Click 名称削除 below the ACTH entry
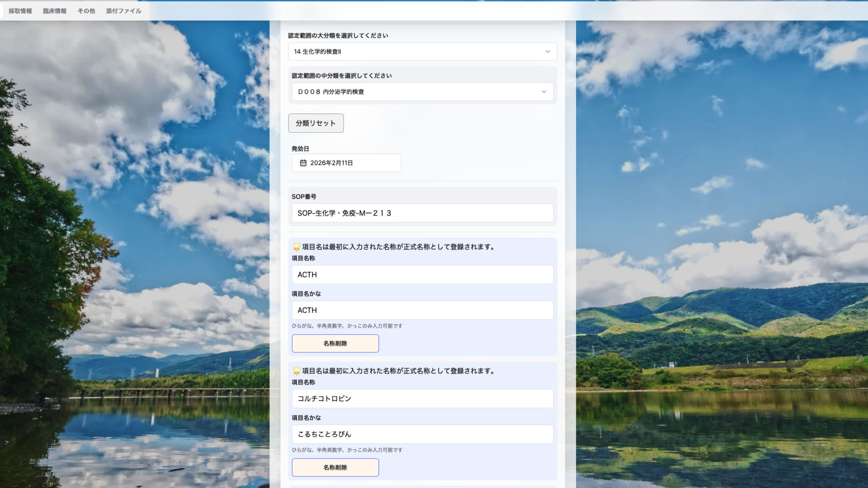 point(335,343)
